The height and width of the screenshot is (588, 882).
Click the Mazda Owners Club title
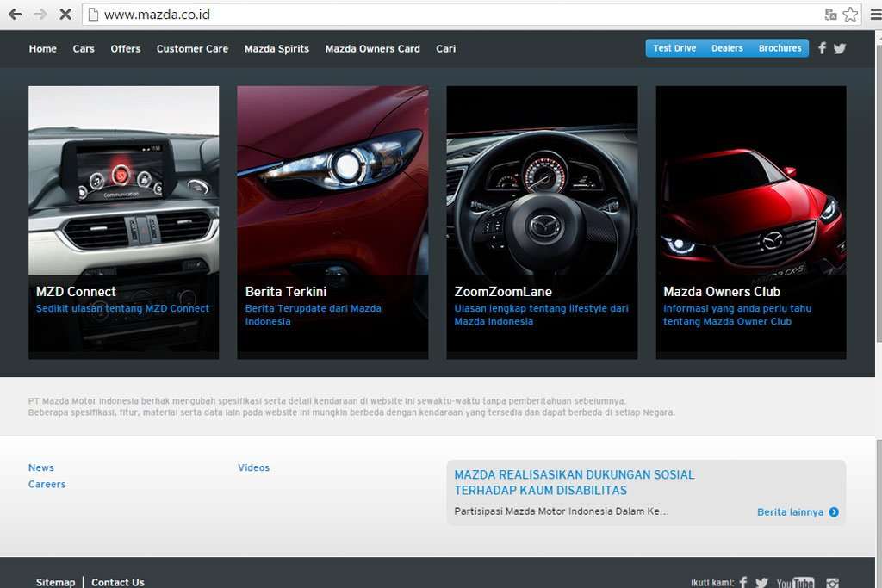click(722, 292)
